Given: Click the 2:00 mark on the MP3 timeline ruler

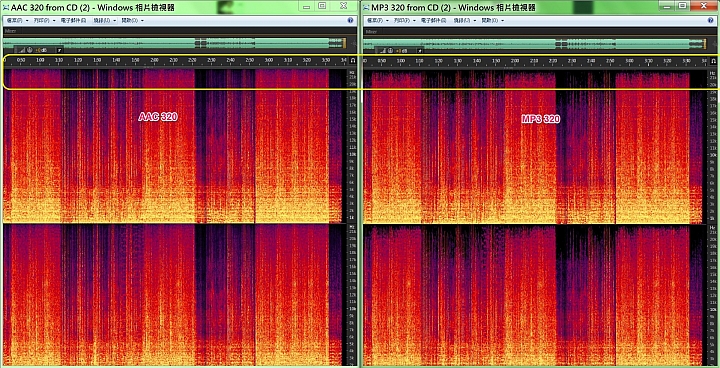Looking at the screenshot, I should point(515,60).
